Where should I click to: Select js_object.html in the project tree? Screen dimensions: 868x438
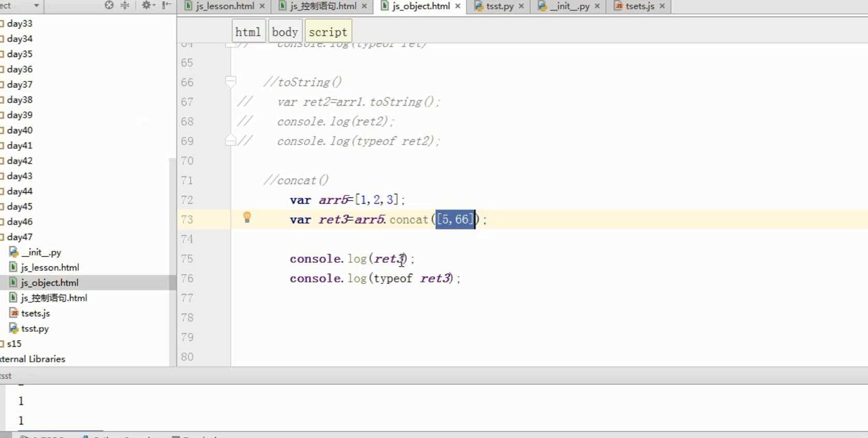[x=50, y=282]
